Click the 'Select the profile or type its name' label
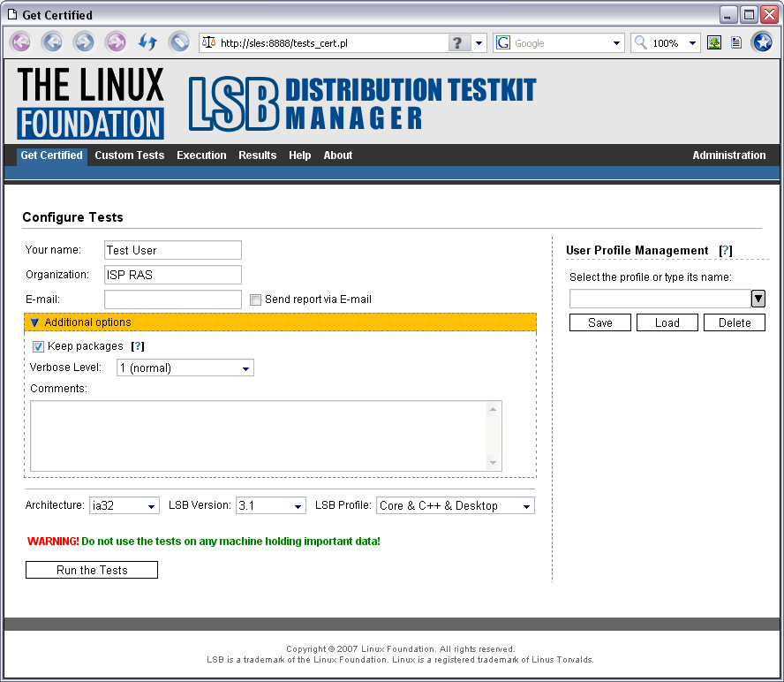Screen dimensions: 784x682 [x=651, y=277]
